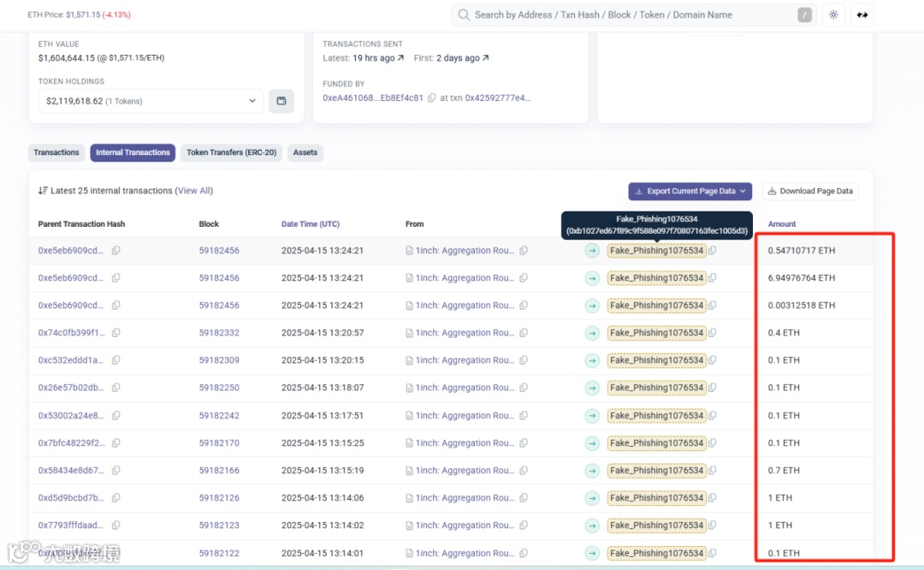Toggle the light/dark theme sun icon
The image size is (924, 570).
(833, 15)
